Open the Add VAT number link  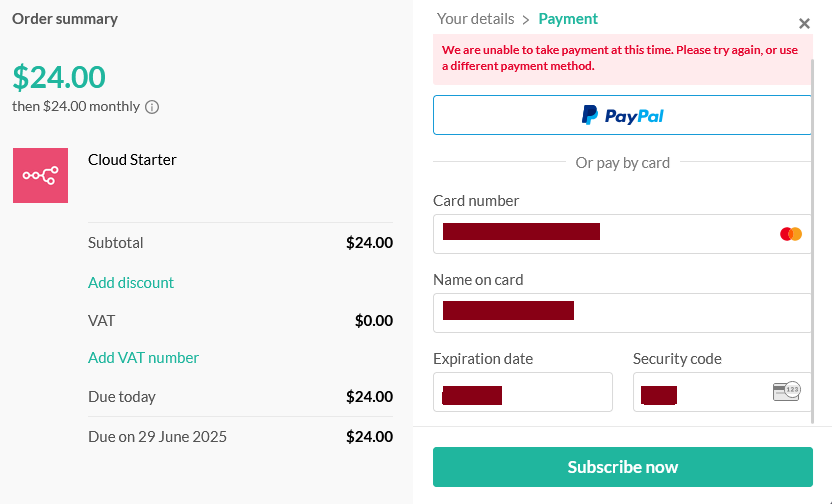[x=143, y=357]
